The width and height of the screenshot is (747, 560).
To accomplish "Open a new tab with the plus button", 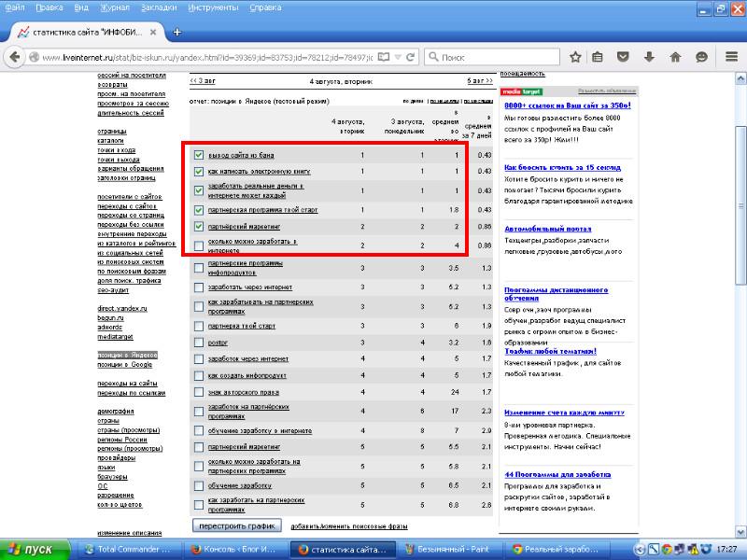I will point(176,33).
